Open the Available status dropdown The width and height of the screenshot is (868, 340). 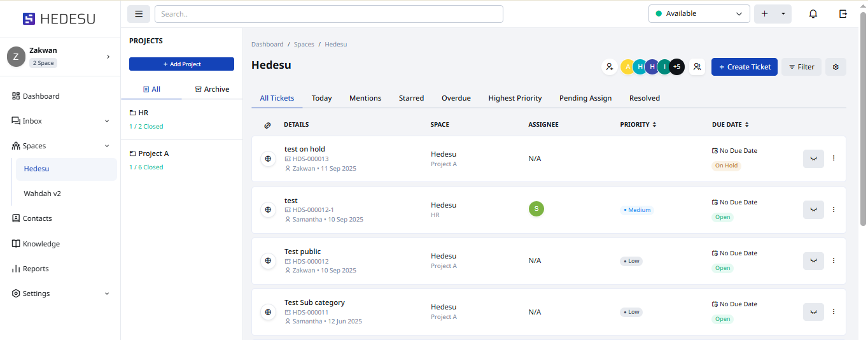pyautogui.click(x=699, y=14)
